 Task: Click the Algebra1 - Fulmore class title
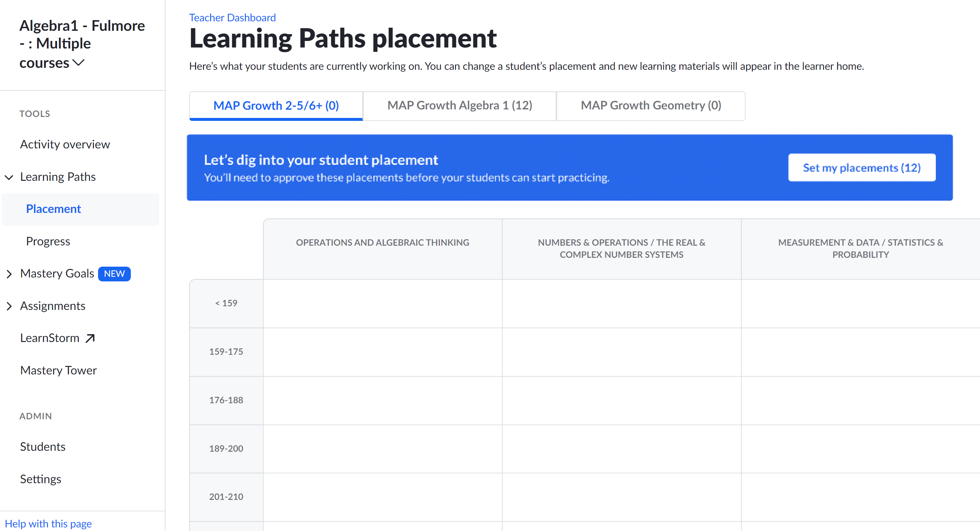click(x=82, y=44)
